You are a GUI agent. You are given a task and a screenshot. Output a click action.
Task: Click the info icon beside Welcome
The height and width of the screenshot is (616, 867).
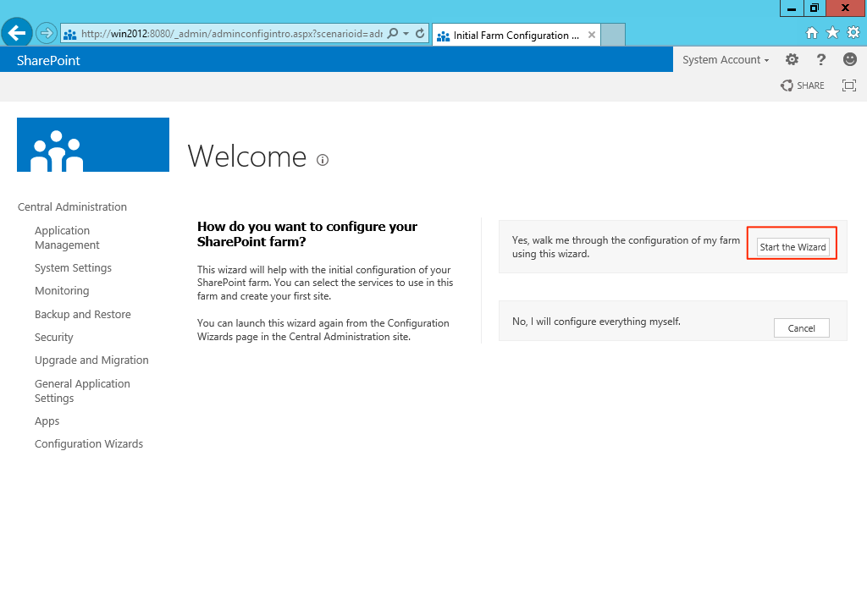(323, 160)
